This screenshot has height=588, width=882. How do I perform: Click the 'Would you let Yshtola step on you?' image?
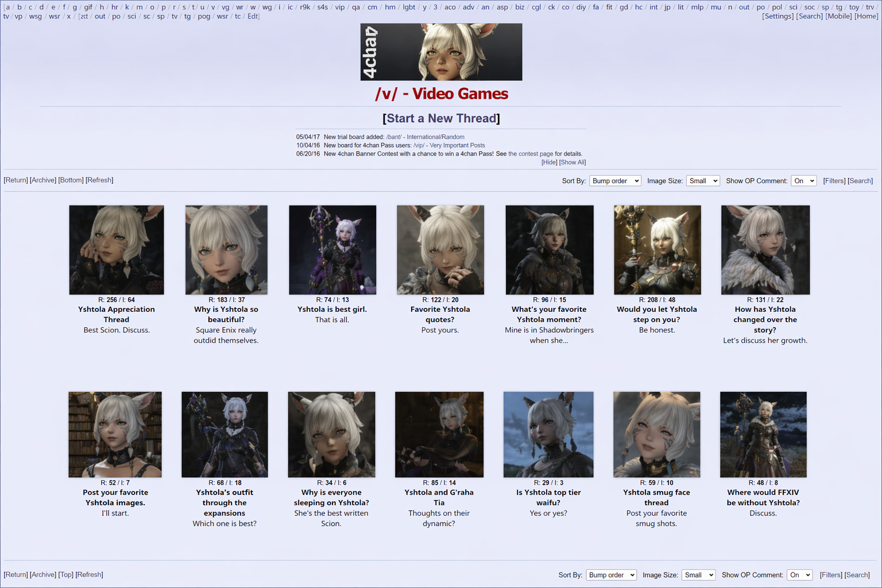tap(657, 250)
